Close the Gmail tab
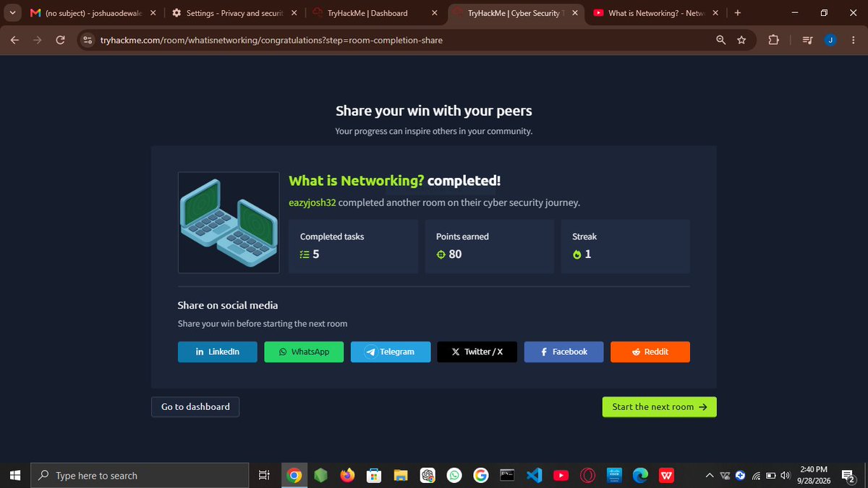Image resolution: width=868 pixels, height=488 pixels. pos(152,13)
